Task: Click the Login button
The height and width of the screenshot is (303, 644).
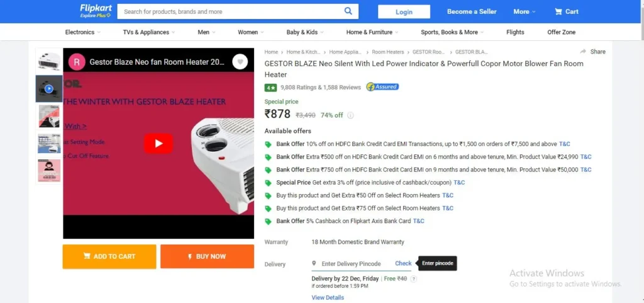Action: point(404,11)
